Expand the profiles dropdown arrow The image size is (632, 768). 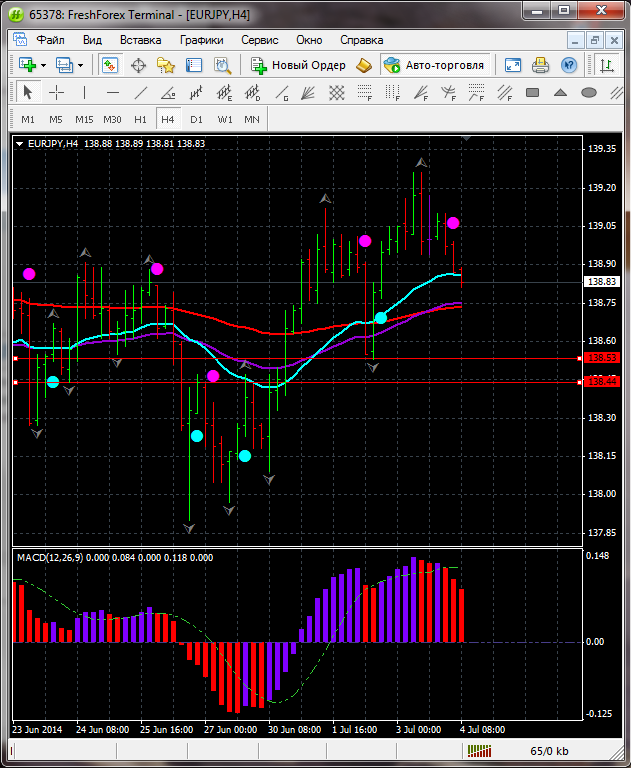tap(80, 65)
